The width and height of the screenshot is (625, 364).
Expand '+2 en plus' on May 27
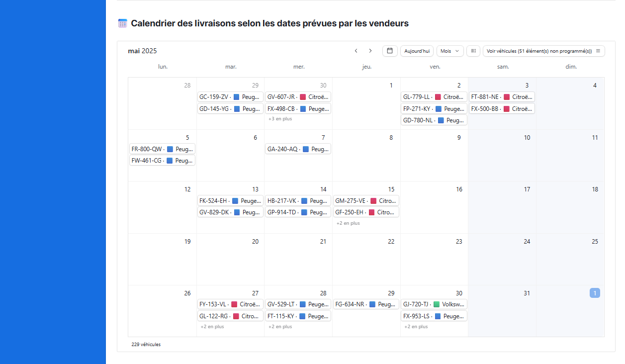click(212, 327)
